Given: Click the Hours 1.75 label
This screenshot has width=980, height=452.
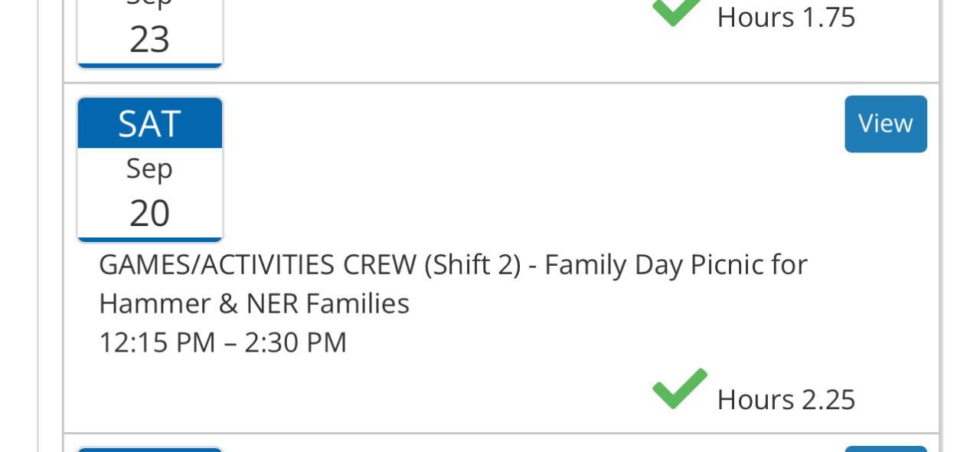Looking at the screenshot, I should pos(786,18).
